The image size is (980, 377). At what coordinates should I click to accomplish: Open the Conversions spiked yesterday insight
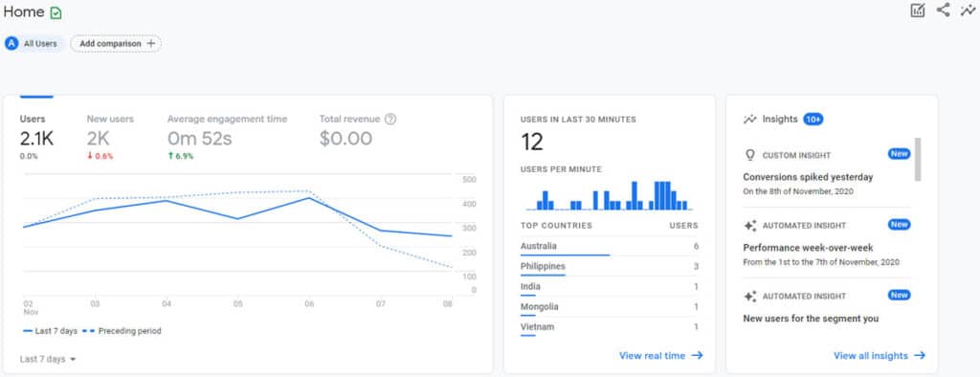tap(808, 178)
